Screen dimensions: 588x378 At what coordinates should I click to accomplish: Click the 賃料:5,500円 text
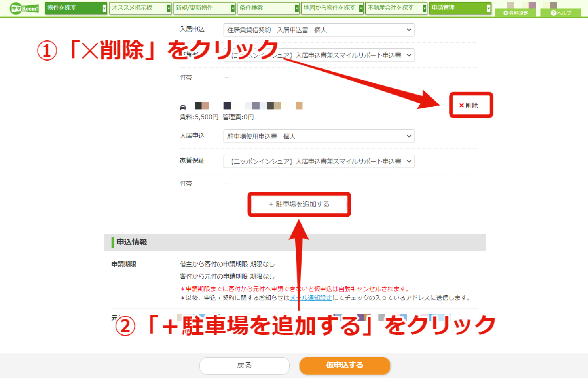click(199, 117)
